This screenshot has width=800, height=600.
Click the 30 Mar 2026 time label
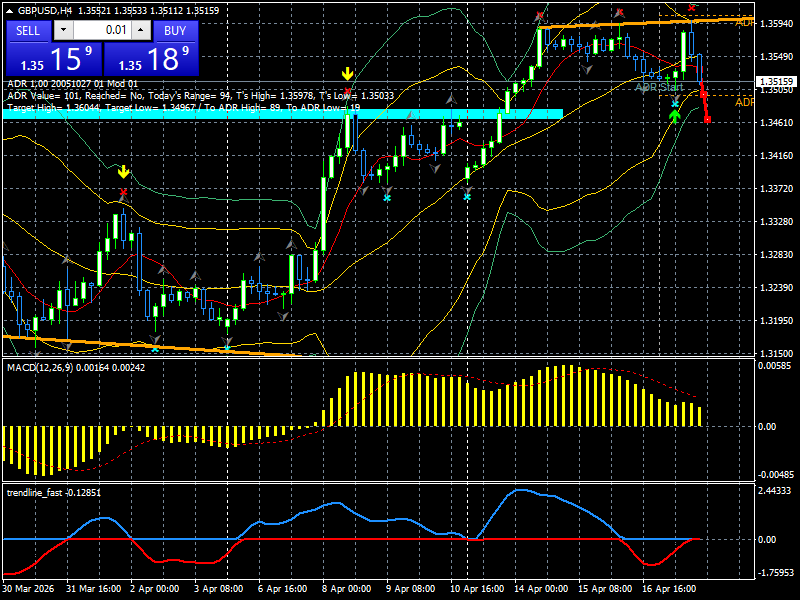click(x=29, y=589)
